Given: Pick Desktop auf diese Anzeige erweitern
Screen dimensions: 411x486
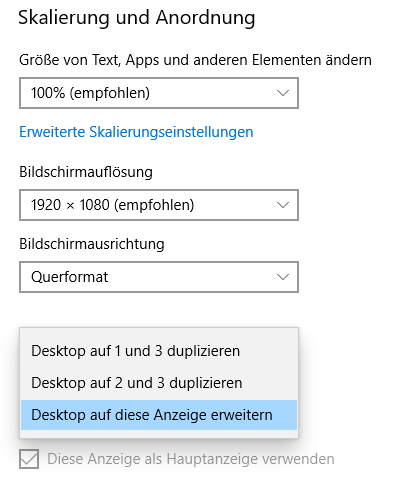Looking at the screenshot, I should click(159, 415).
